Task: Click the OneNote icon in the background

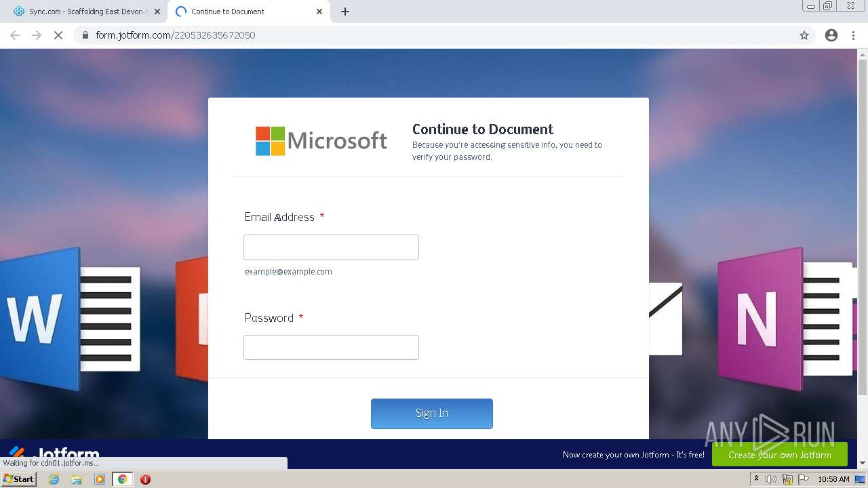Action: (x=787, y=319)
